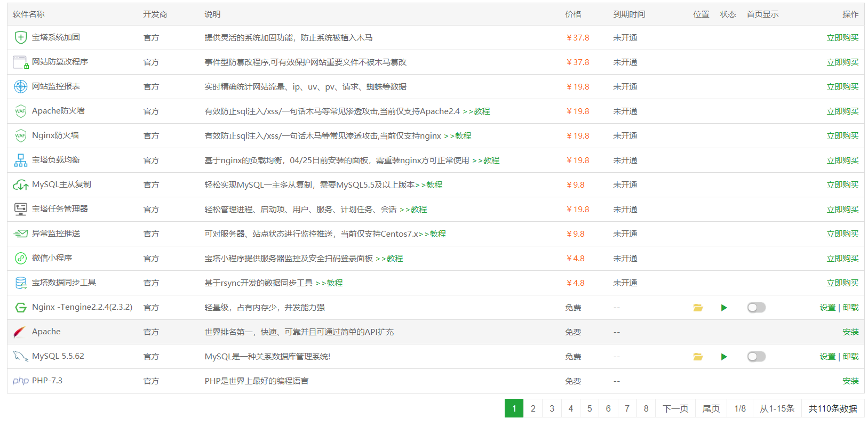The width and height of the screenshot is (868, 426).
Task: Click 卸载 for MySQL 5.5.62
Action: 851,357
